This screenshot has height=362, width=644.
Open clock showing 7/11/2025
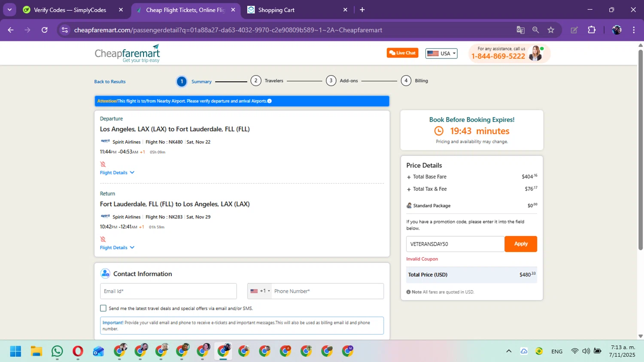622,351
